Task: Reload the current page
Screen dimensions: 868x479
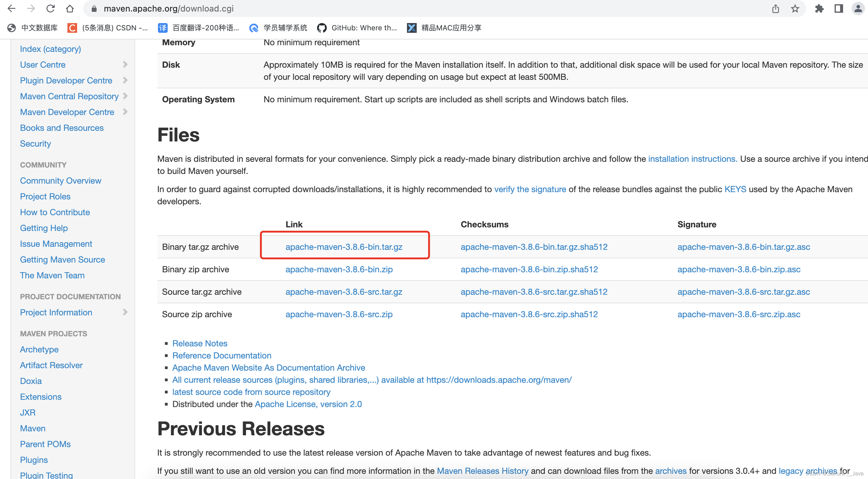Action: (50, 8)
